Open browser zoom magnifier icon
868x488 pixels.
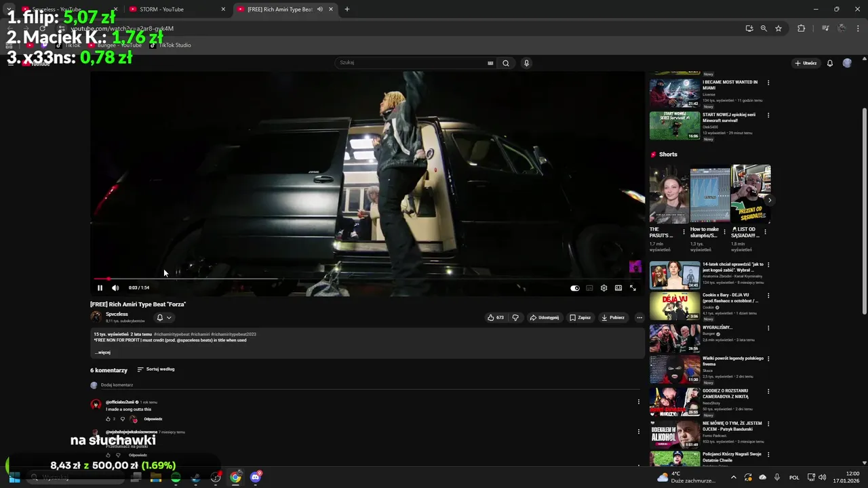click(764, 28)
